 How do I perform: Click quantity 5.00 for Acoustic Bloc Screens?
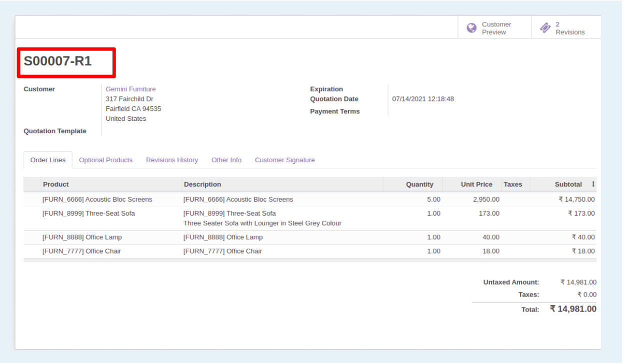coord(433,199)
